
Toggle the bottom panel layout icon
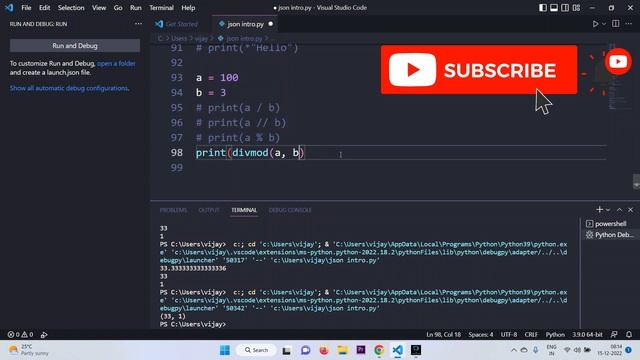pyautogui.click(x=554, y=8)
